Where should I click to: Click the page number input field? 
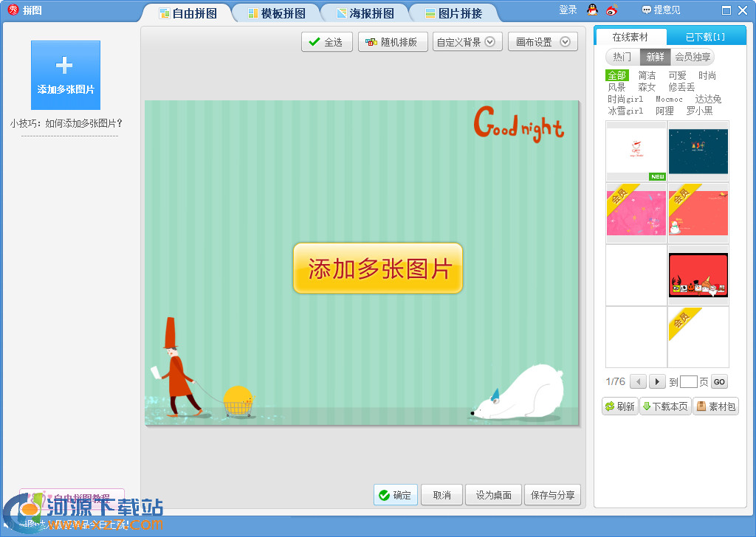[x=688, y=382]
